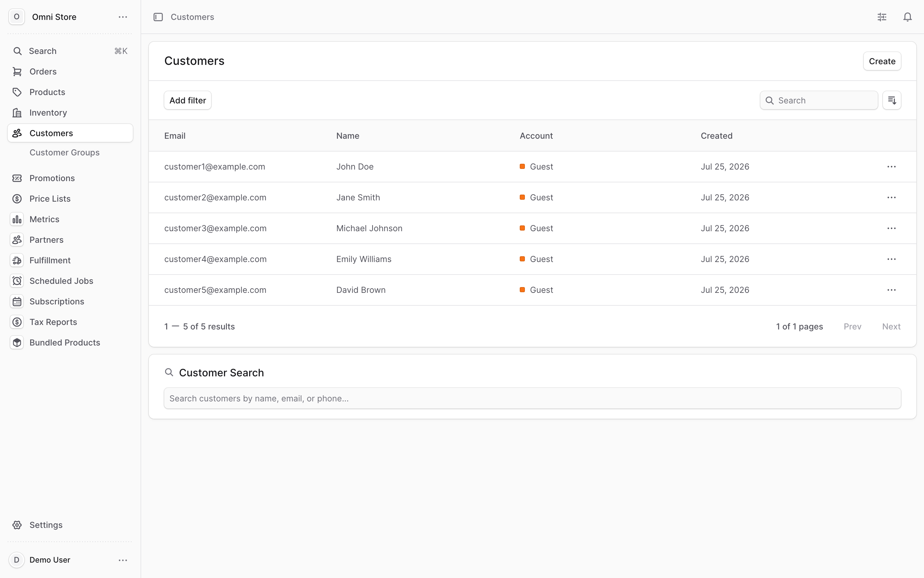Click the Email column header
The height and width of the screenshot is (578, 924).
click(x=175, y=136)
